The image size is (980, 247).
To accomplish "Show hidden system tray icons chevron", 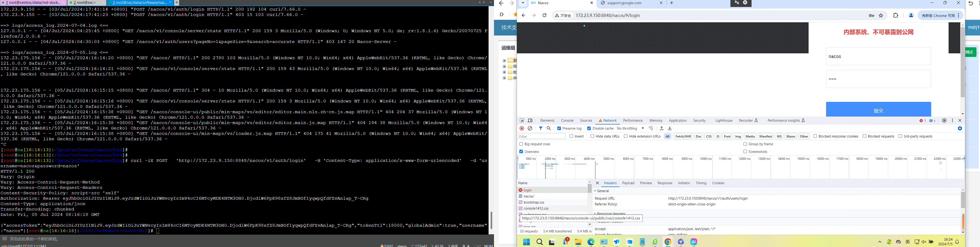I will [x=880, y=242].
